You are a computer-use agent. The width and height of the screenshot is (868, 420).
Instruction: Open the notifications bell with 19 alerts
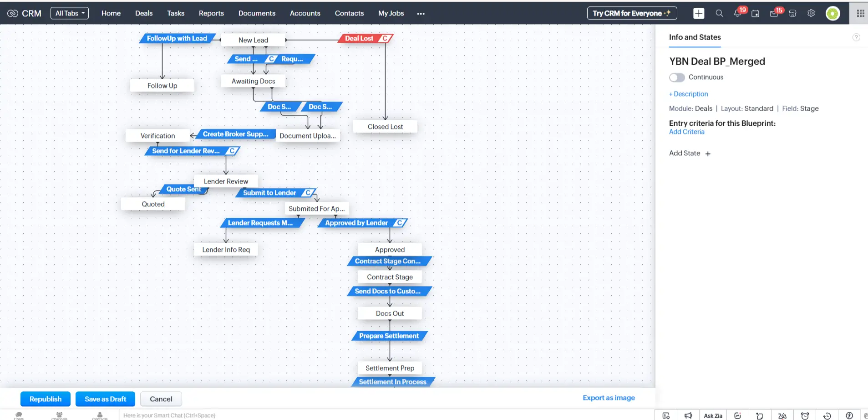coord(737,13)
